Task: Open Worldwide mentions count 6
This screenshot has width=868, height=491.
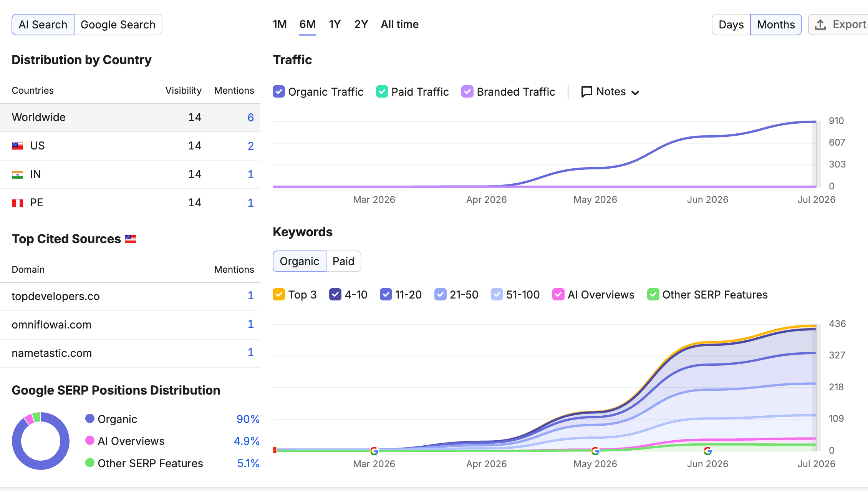Action: point(250,118)
